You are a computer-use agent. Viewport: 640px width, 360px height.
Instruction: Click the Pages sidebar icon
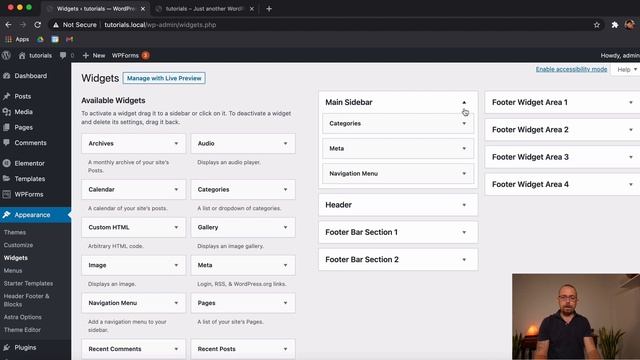click(7, 127)
